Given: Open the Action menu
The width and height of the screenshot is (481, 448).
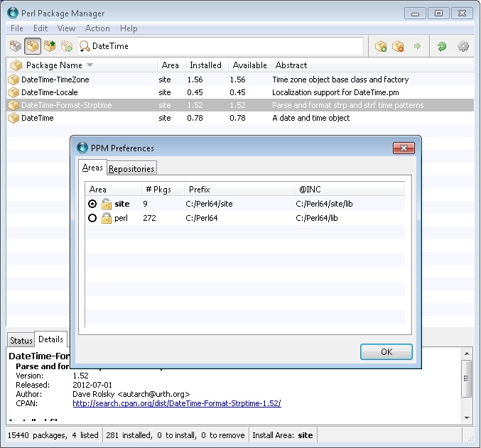Looking at the screenshot, I should coord(97,28).
